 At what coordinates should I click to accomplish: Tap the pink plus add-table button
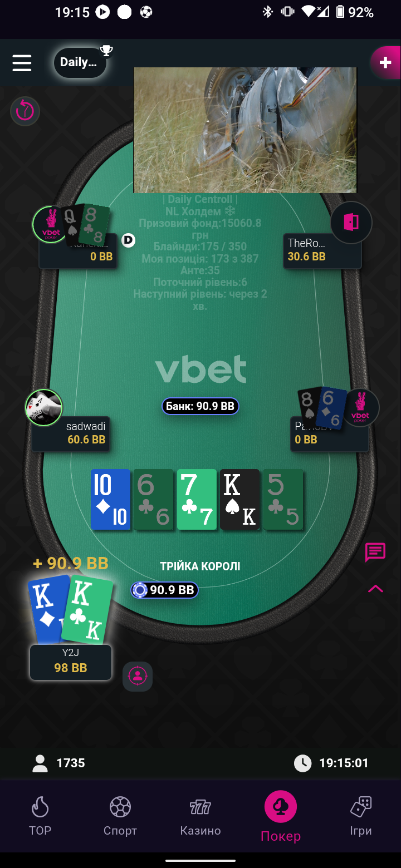[x=385, y=62]
